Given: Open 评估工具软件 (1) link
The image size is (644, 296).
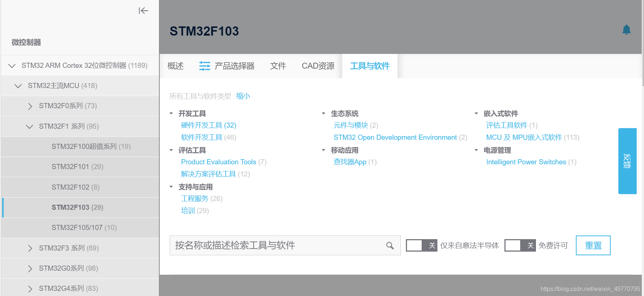Looking at the screenshot, I should 512,125.
